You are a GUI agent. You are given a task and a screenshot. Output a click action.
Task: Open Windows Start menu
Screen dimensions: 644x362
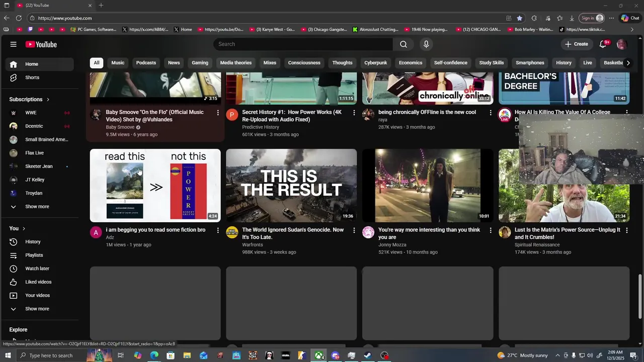coord(8,355)
